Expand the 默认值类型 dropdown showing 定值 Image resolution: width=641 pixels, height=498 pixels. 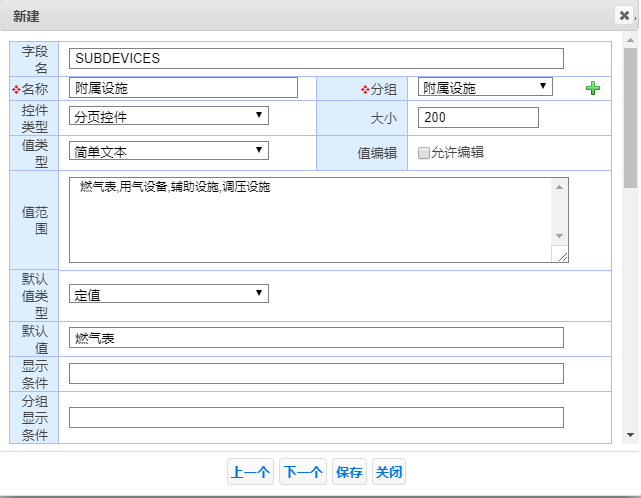[169, 294]
